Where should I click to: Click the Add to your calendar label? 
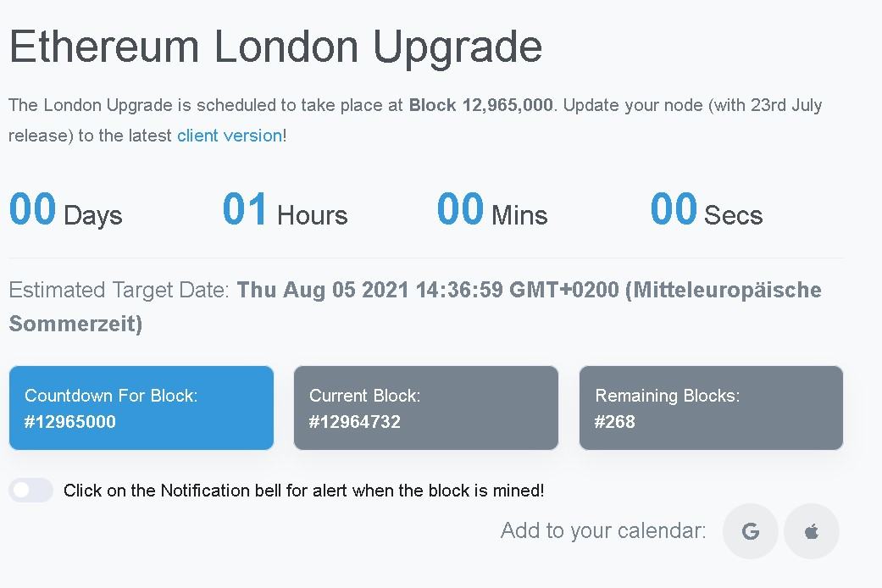[603, 530]
